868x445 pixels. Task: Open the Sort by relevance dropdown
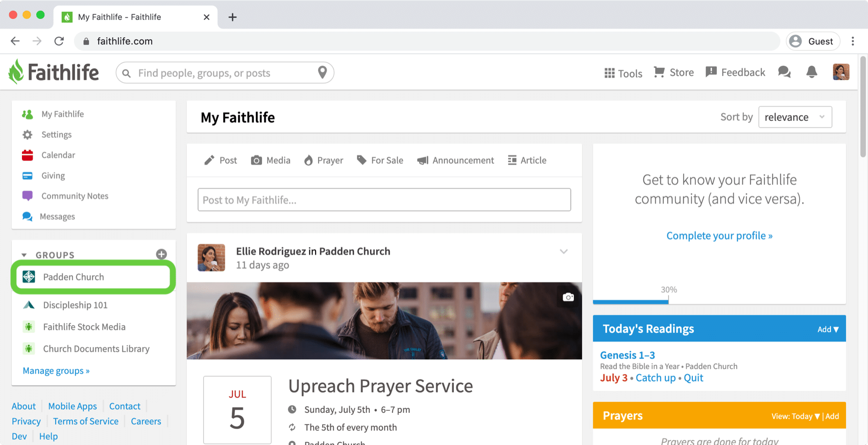795,117
